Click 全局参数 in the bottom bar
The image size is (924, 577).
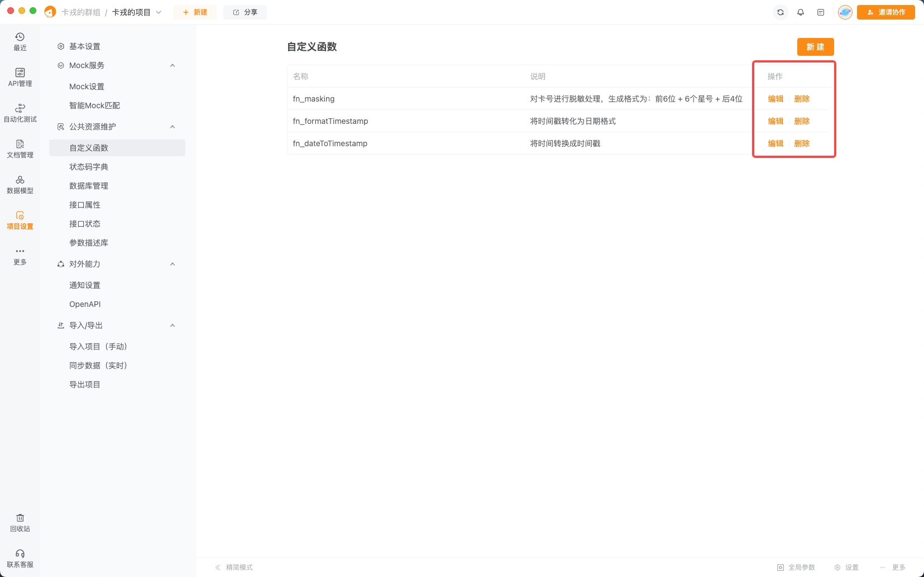click(x=796, y=568)
